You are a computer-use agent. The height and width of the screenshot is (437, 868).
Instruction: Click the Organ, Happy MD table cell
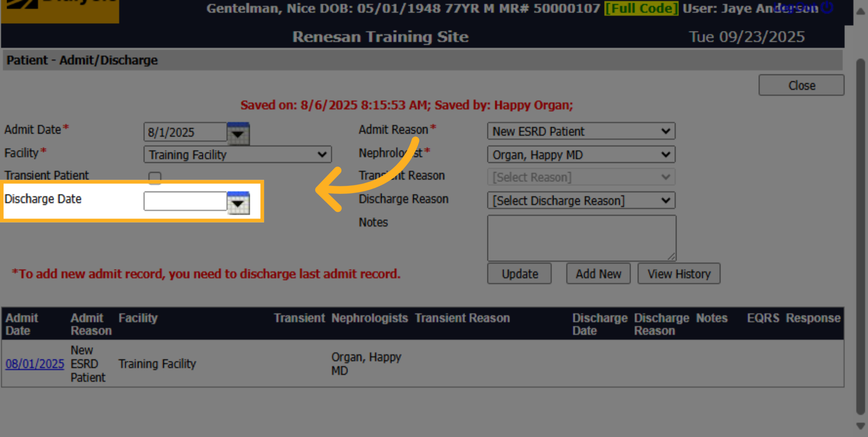[366, 364]
